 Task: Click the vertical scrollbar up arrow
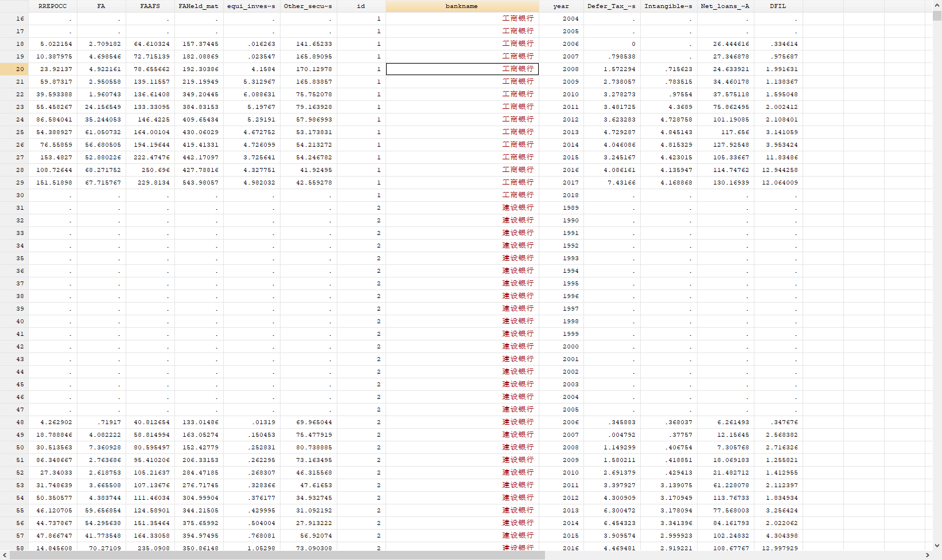(937, 5)
